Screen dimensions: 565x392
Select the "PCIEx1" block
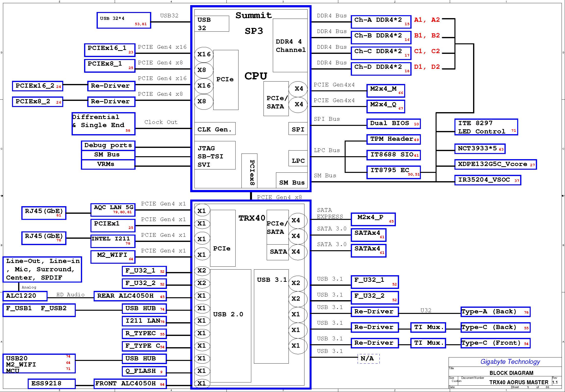(113, 226)
